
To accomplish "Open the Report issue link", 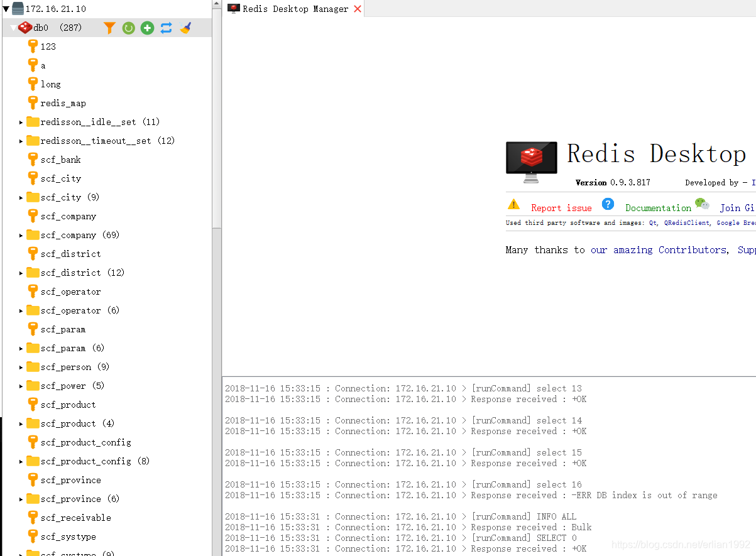I will point(561,208).
